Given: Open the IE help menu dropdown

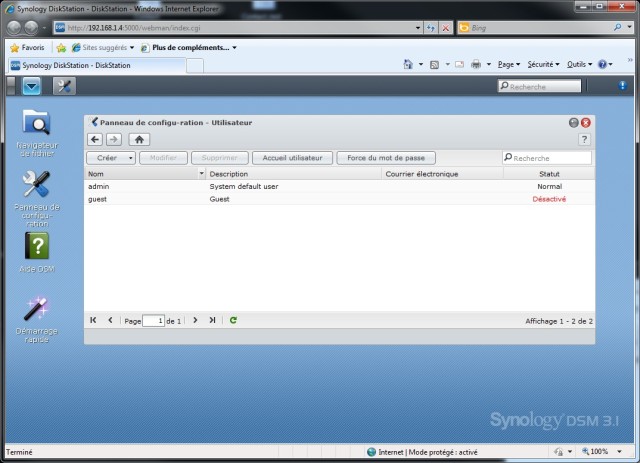Looking at the screenshot, I should tap(605, 64).
